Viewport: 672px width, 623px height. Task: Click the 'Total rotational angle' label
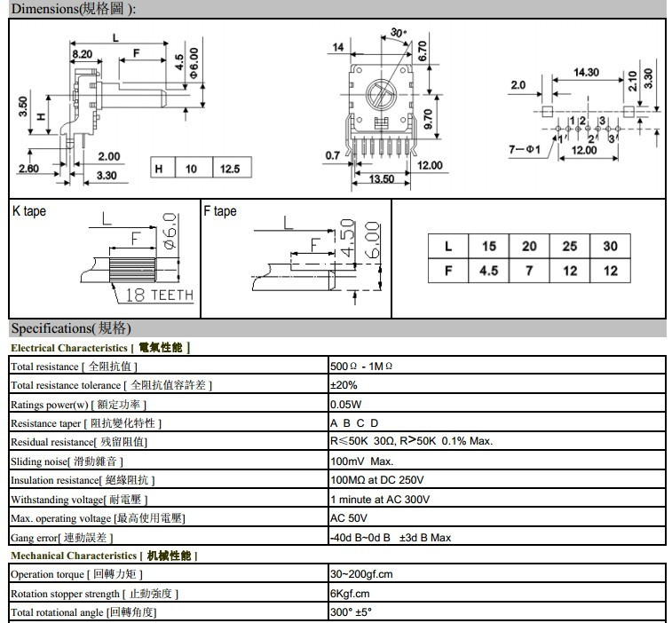click(83, 612)
